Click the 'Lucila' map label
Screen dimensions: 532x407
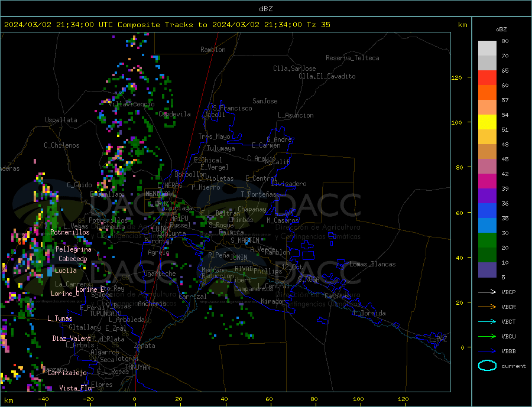[66, 271]
